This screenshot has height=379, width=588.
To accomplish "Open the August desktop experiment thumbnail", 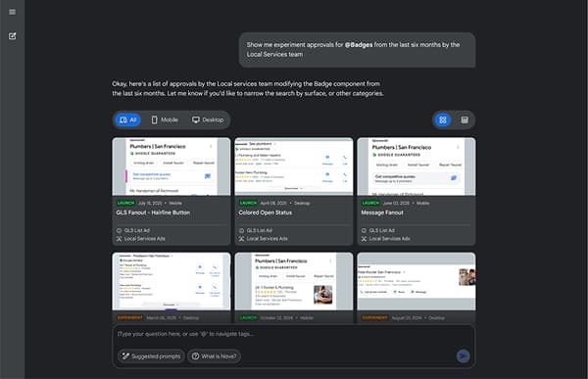I will coord(416,281).
